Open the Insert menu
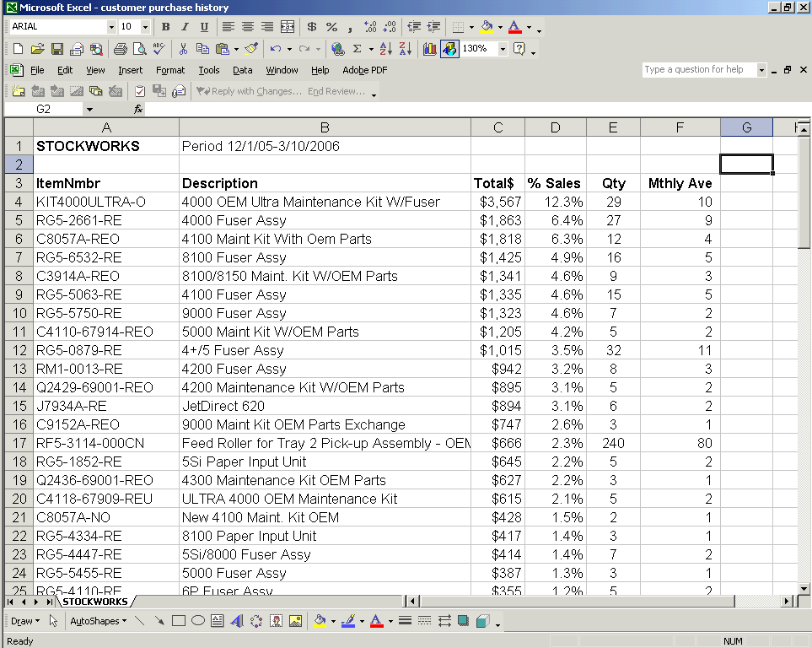Image resolution: width=812 pixels, height=648 pixels. tap(130, 71)
